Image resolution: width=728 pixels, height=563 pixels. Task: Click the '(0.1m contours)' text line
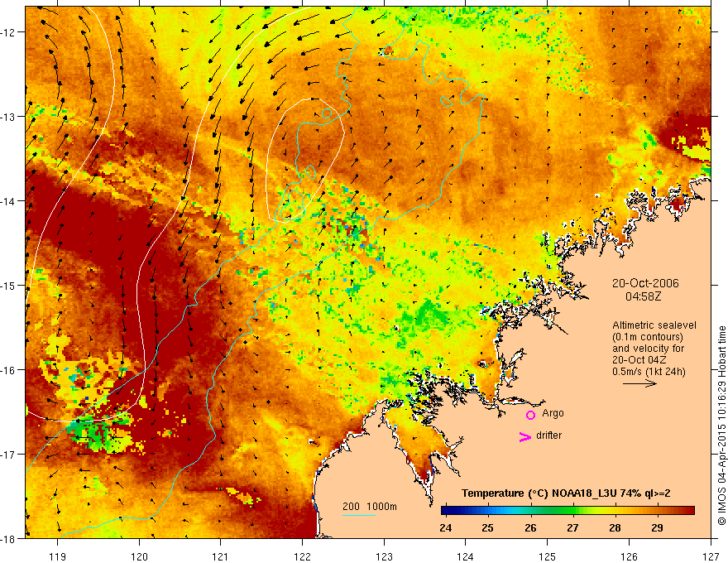tap(648, 337)
